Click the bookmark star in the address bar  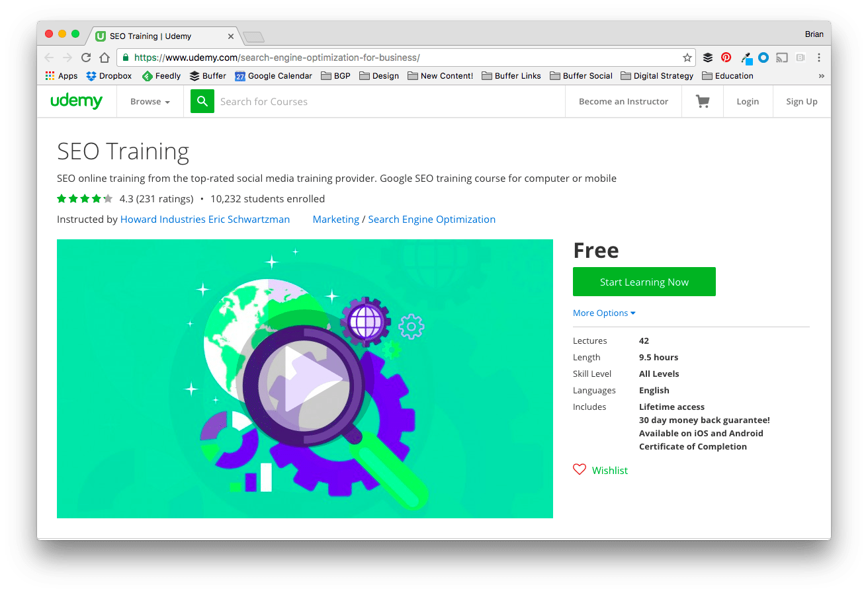click(x=687, y=58)
